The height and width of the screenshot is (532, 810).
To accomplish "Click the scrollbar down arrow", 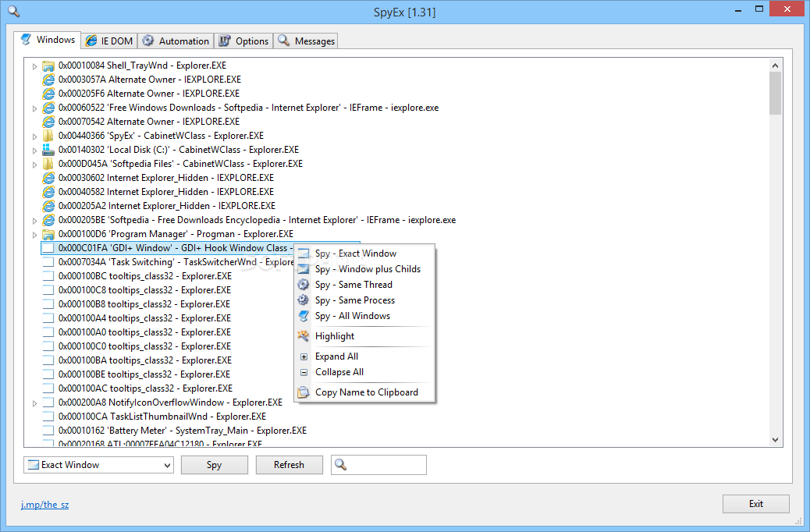I will pos(775,439).
